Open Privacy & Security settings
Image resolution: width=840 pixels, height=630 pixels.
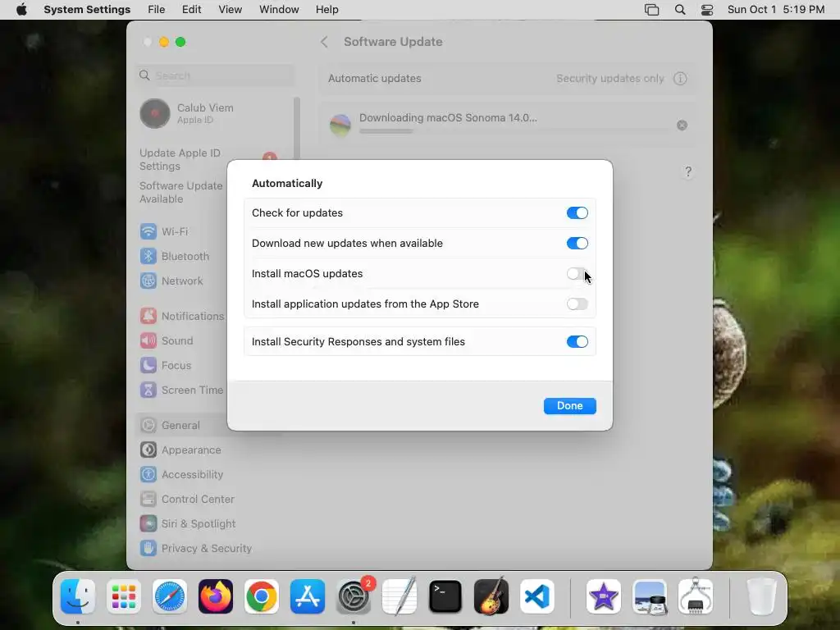click(195, 549)
